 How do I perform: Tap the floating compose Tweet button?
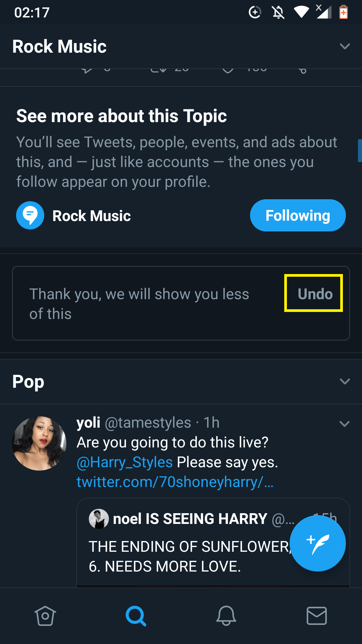(x=317, y=543)
